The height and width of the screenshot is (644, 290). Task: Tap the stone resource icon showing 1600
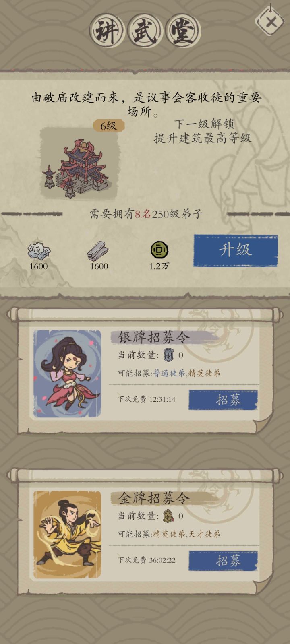pos(39,250)
